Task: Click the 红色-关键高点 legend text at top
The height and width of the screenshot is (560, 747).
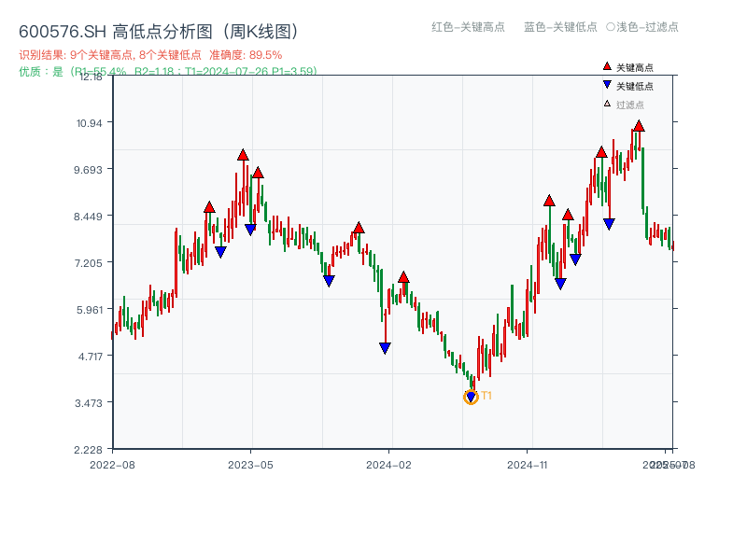Action: (468, 27)
